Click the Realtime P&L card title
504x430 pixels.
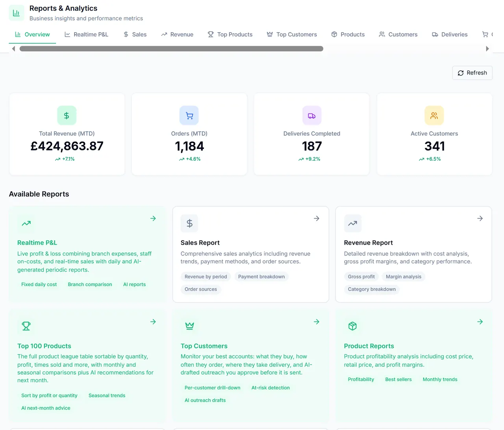pos(37,243)
